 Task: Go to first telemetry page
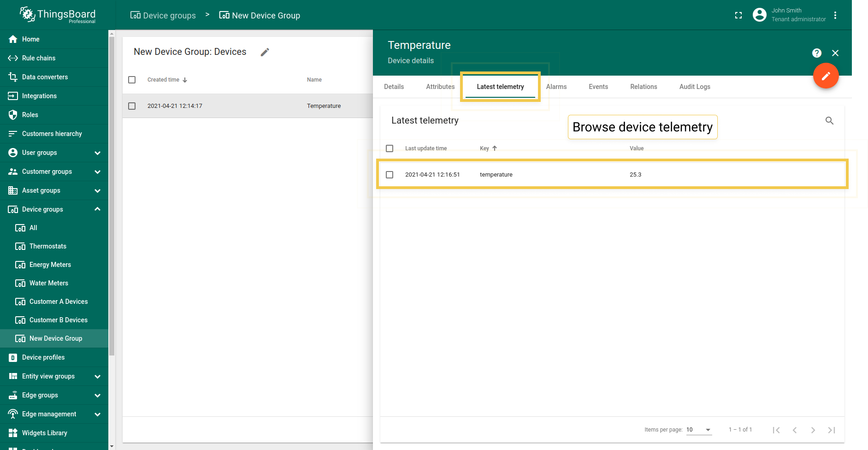pyautogui.click(x=776, y=430)
